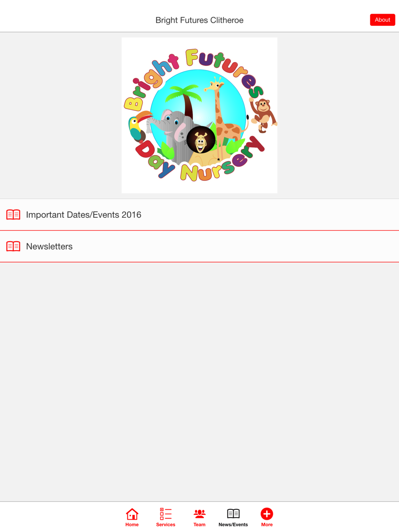Select the Team people icon
The width and height of the screenshot is (399, 532).
[x=199, y=514]
